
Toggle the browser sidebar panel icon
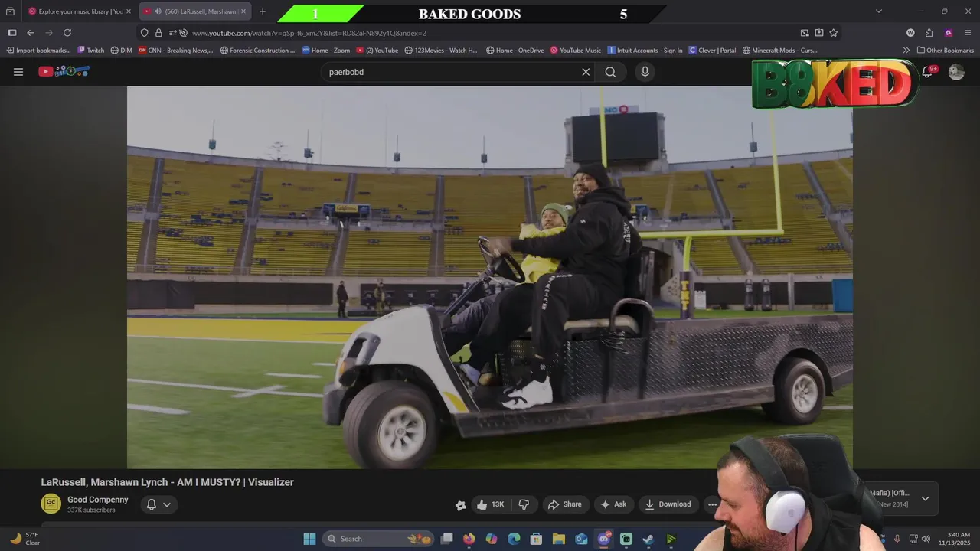[12, 33]
